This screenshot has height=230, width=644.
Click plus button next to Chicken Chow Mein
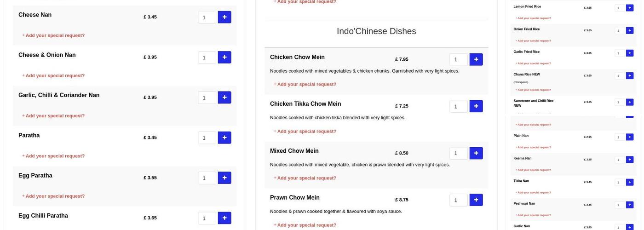pos(476,60)
